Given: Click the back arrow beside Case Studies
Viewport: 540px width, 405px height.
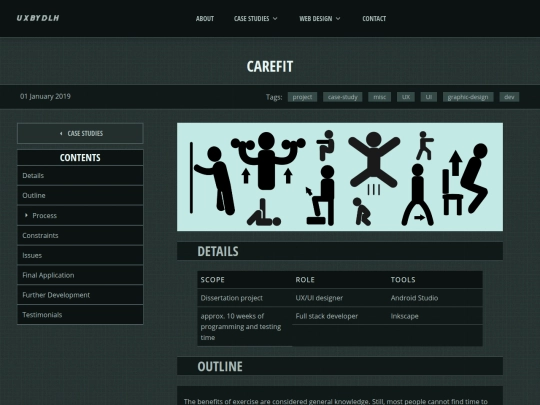Looking at the screenshot, I should (x=61, y=134).
